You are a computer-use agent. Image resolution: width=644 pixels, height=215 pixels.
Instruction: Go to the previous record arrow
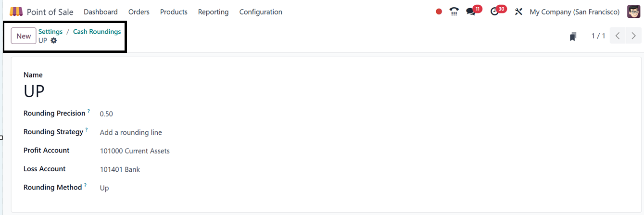point(618,36)
